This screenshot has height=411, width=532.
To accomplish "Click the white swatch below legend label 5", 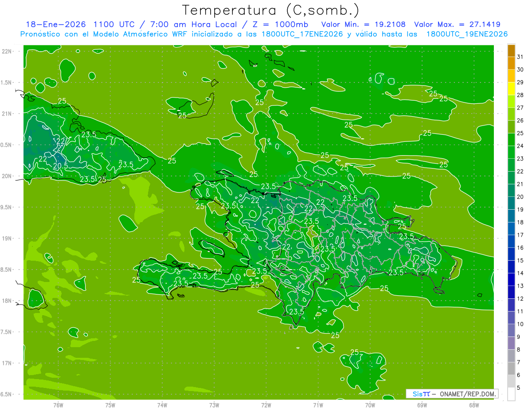I will [511, 394].
